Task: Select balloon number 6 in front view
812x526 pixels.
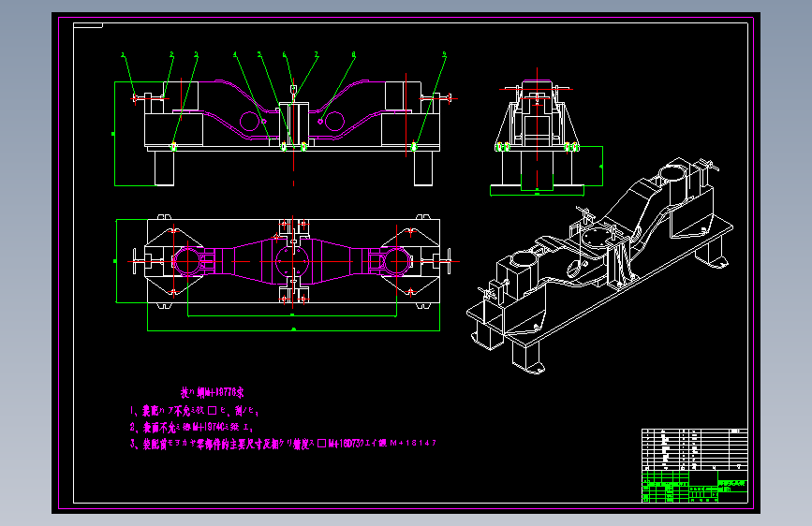Action: point(285,54)
